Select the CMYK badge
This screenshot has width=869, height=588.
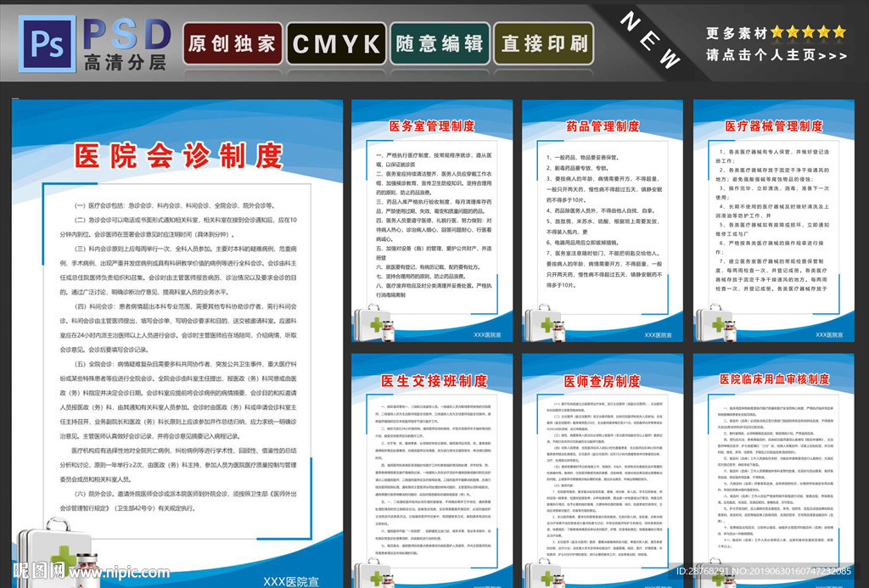pyautogui.click(x=336, y=44)
